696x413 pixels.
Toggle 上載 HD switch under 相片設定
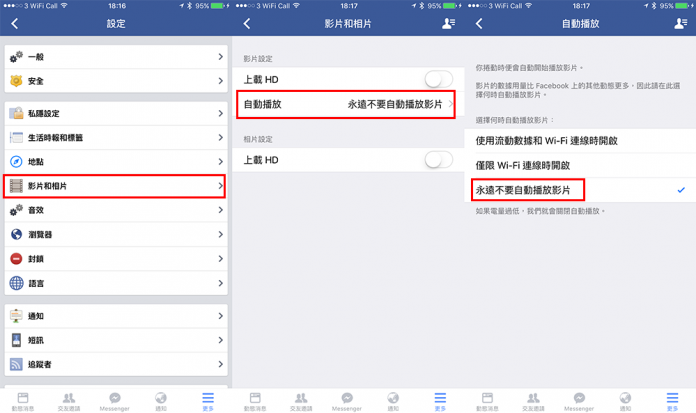439,160
